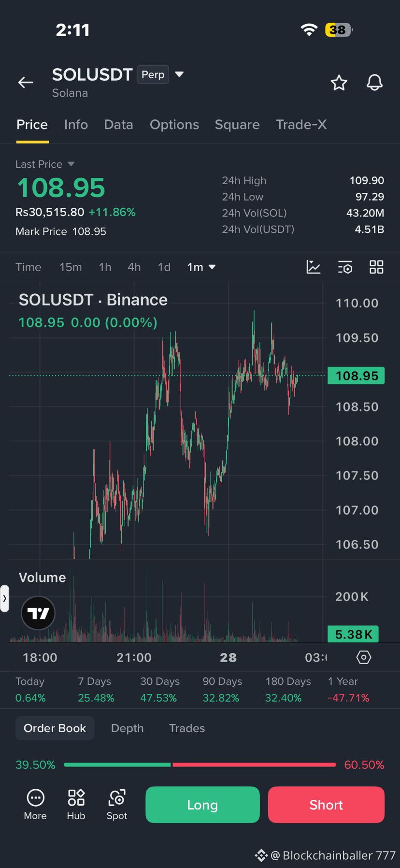The image size is (400, 868).
Task: Tap the 24h Vol(SOL) value 43.20M
Action: point(365,213)
